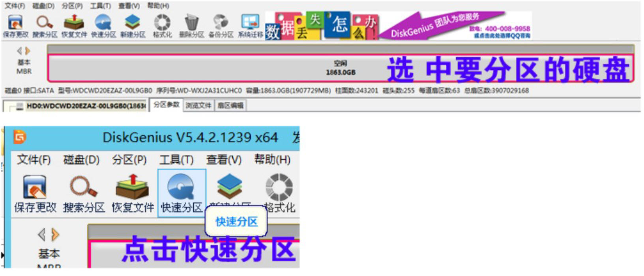Go to previous disk in upper screenshot
The width and height of the screenshot is (644, 276).
tap(19, 51)
